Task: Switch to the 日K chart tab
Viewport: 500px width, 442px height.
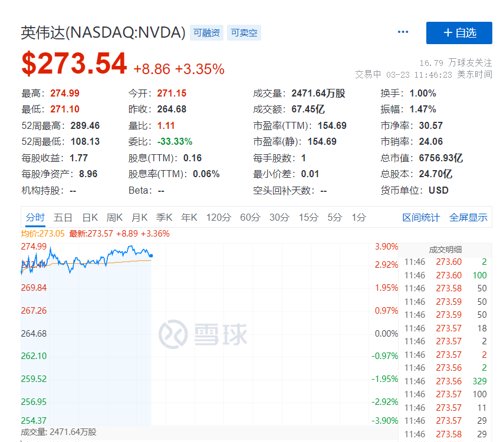Action: point(90,218)
